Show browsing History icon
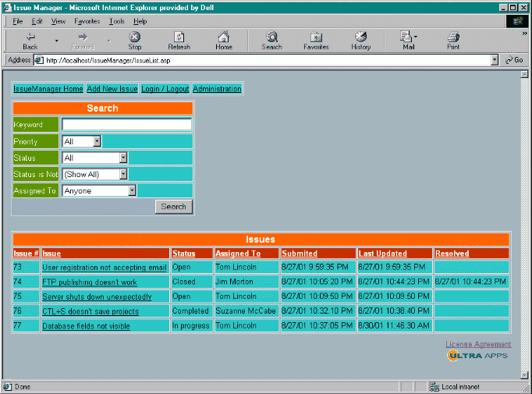 coord(361,37)
